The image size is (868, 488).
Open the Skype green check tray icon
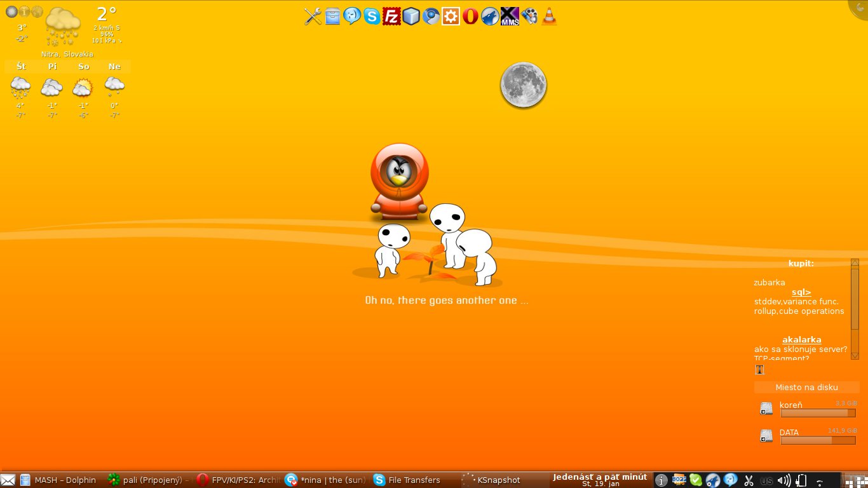click(x=696, y=480)
